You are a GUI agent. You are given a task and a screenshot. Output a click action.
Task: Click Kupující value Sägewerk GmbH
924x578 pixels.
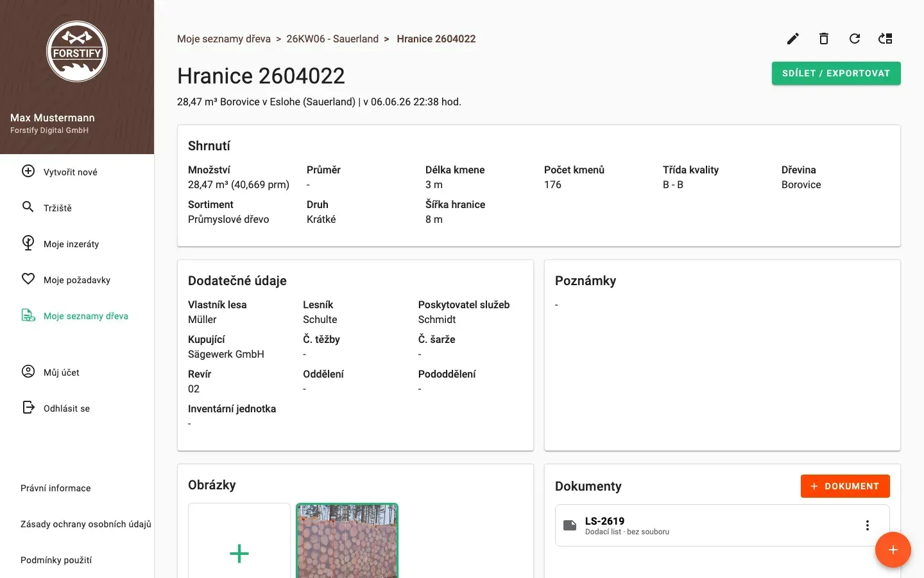click(226, 354)
